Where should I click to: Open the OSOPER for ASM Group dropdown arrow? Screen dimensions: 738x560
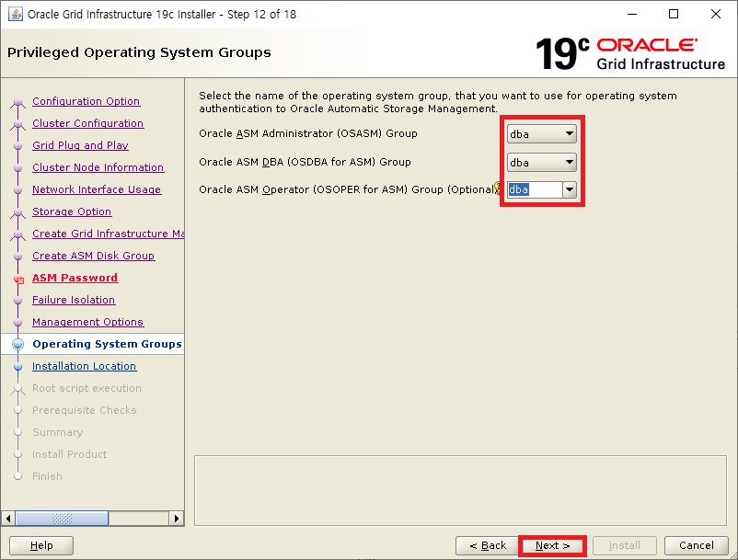570,190
